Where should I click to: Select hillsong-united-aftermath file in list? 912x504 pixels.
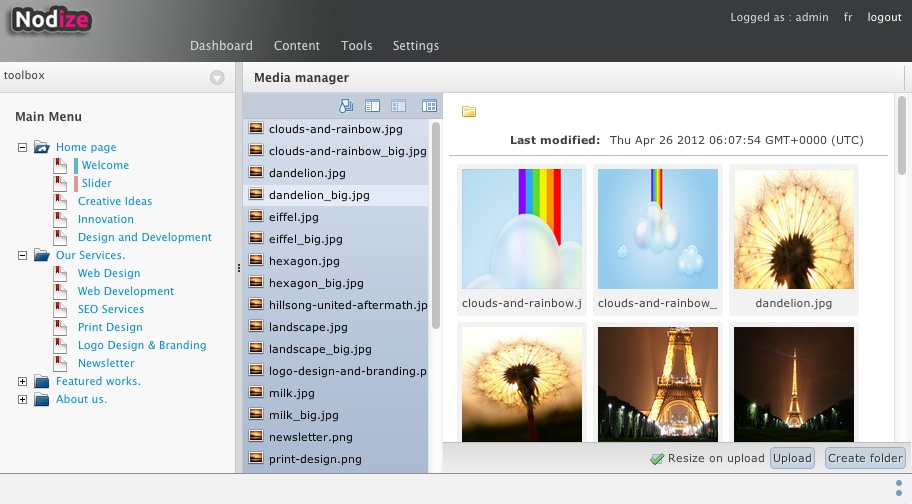336,305
